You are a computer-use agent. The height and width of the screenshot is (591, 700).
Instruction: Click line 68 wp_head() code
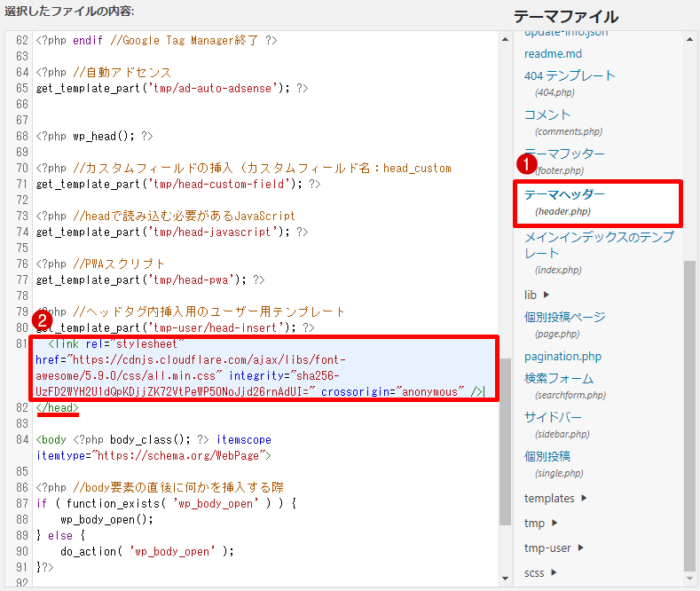click(x=94, y=136)
